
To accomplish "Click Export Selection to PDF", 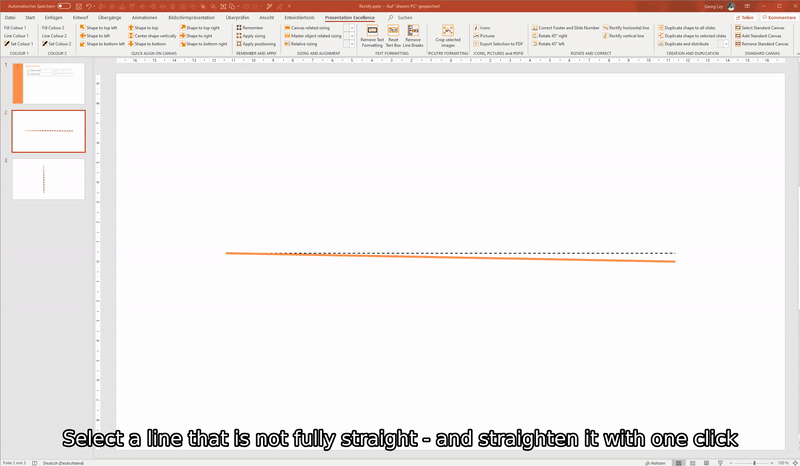I will 498,44.
